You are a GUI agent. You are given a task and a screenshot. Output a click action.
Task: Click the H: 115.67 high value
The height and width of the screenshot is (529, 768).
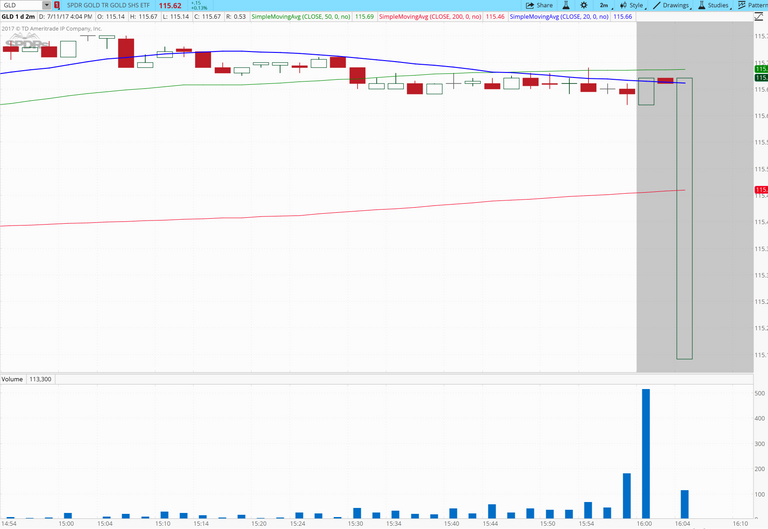(x=144, y=17)
